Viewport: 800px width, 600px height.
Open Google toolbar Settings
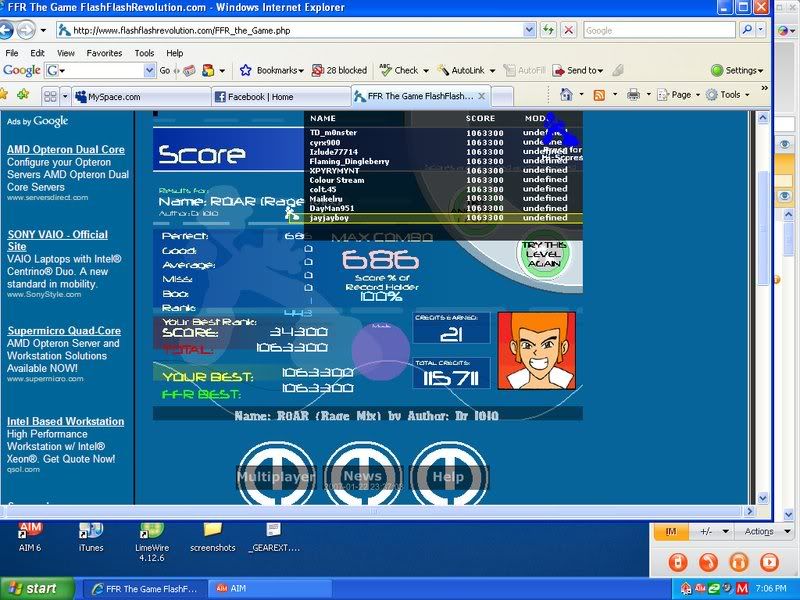[x=737, y=70]
